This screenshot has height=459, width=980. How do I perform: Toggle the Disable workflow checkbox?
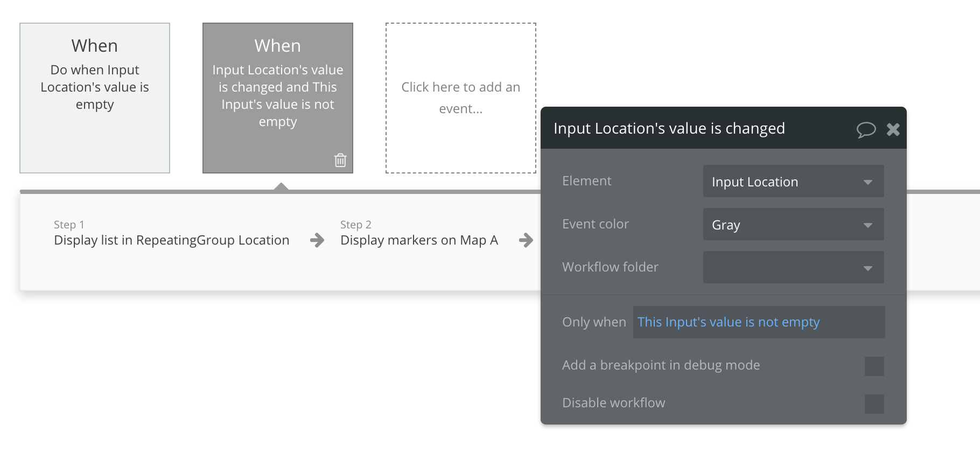click(874, 404)
